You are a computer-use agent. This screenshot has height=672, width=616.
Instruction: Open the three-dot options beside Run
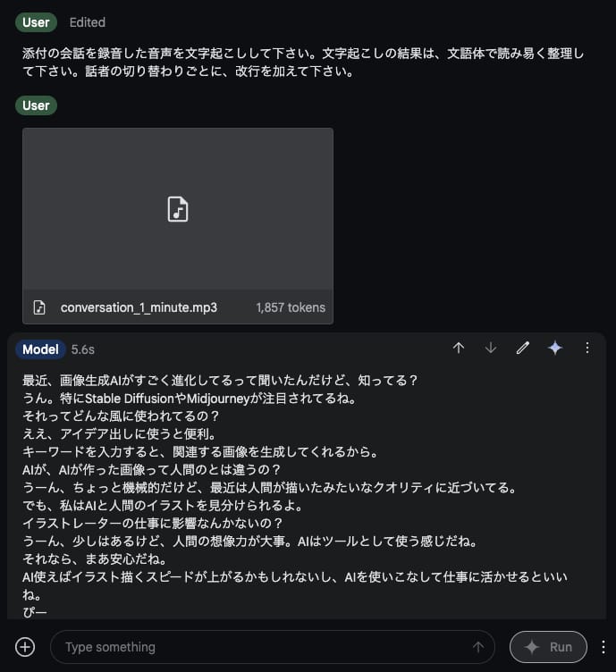[x=603, y=647]
